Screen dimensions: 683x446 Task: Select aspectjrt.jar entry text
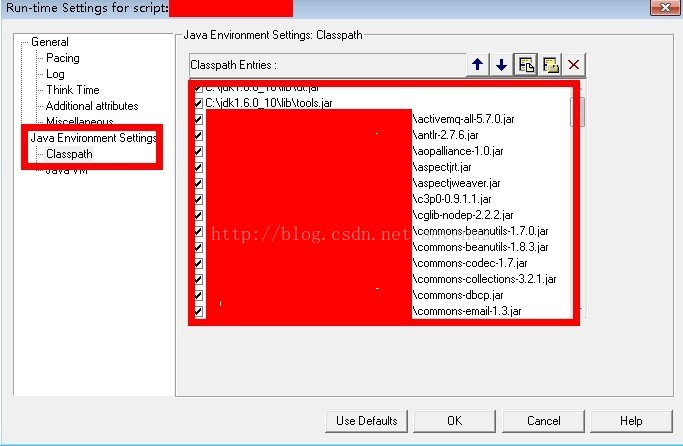coord(442,167)
